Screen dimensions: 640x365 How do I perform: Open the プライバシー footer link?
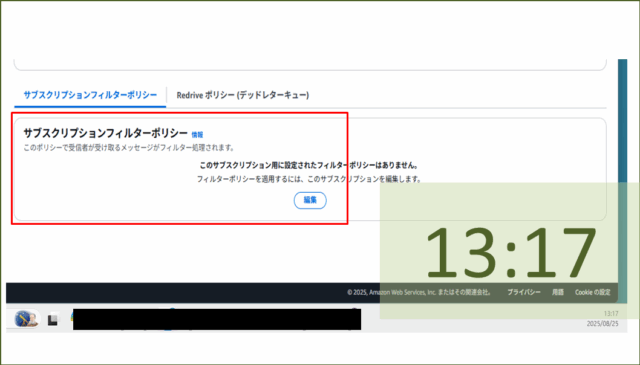(524, 292)
